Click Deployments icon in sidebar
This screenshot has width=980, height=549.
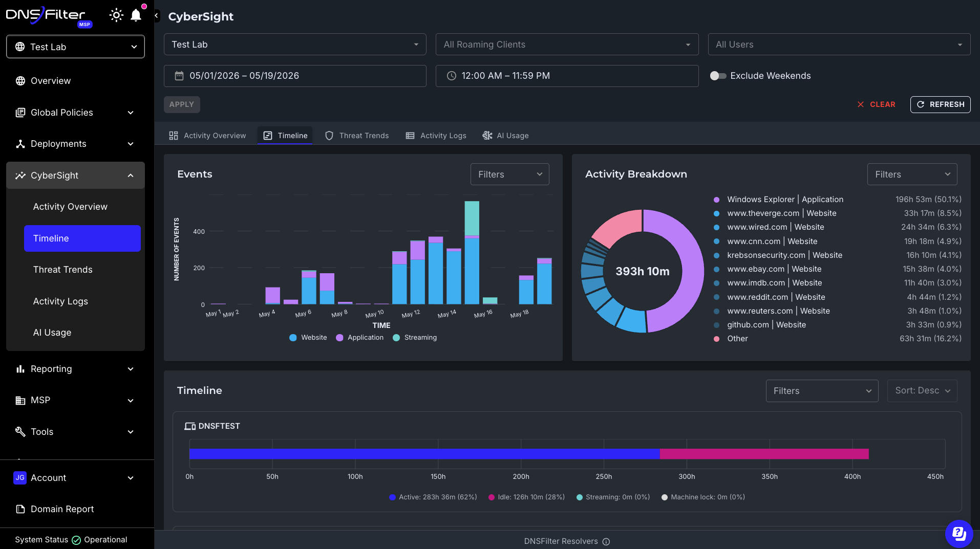click(x=20, y=144)
